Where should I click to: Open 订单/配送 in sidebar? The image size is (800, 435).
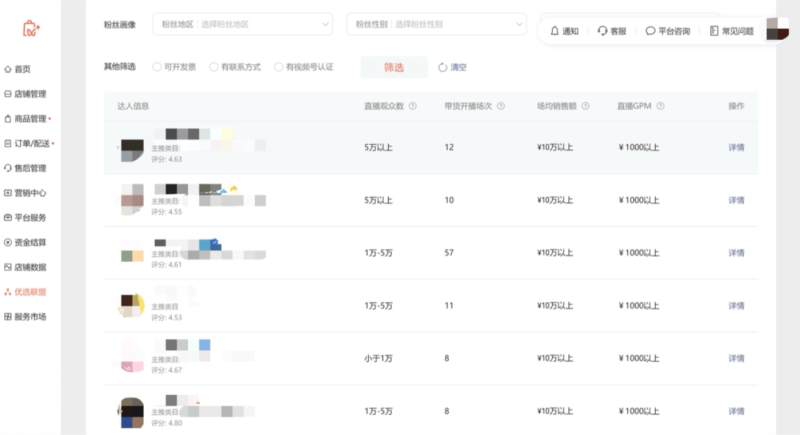[x=29, y=143]
